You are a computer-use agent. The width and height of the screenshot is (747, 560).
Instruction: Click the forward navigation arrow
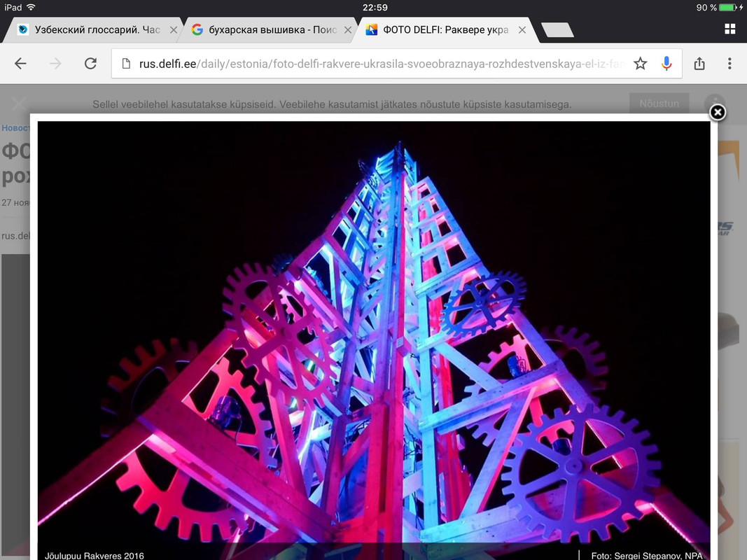[x=56, y=63]
